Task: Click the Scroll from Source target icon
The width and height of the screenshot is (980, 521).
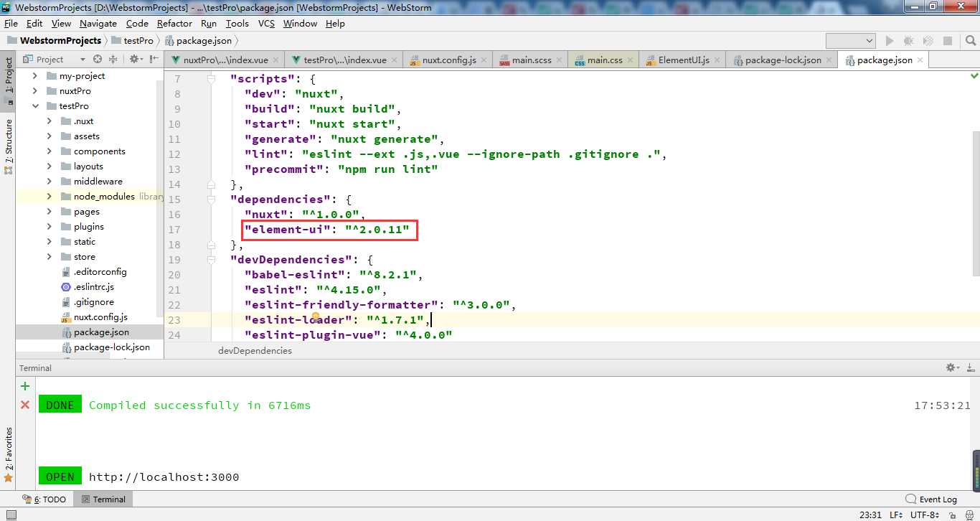Action: click(98, 60)
